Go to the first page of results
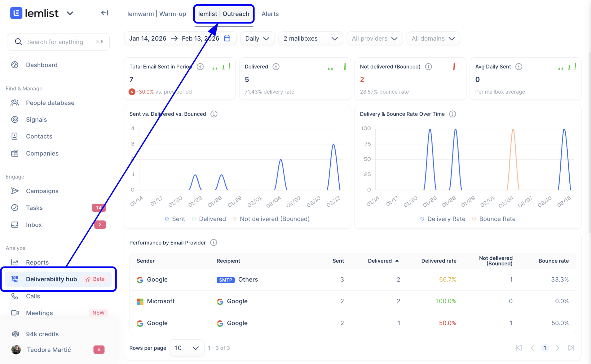This screenshot has height=364, width=591. point(519,348)
